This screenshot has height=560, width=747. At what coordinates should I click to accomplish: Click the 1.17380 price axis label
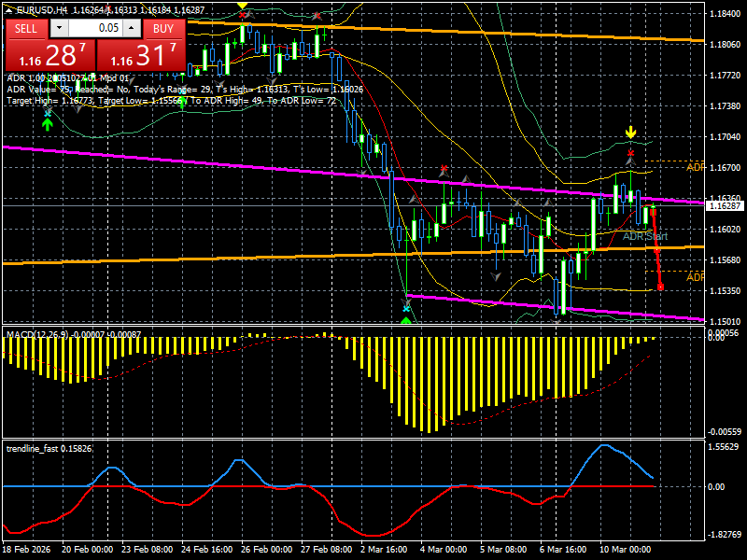coord(726,106)
